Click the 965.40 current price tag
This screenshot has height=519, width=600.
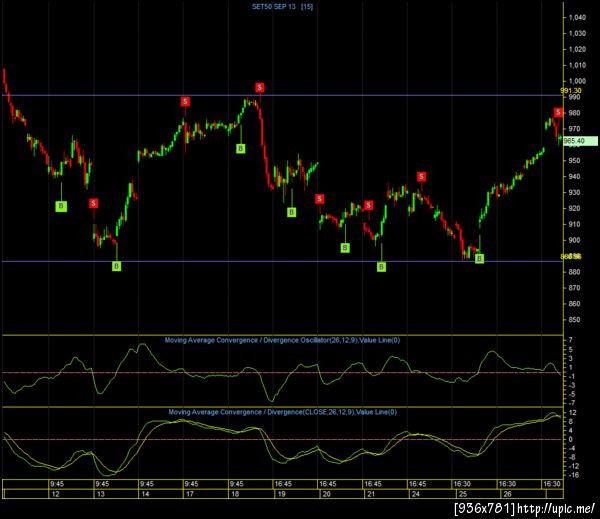(580, 141)
